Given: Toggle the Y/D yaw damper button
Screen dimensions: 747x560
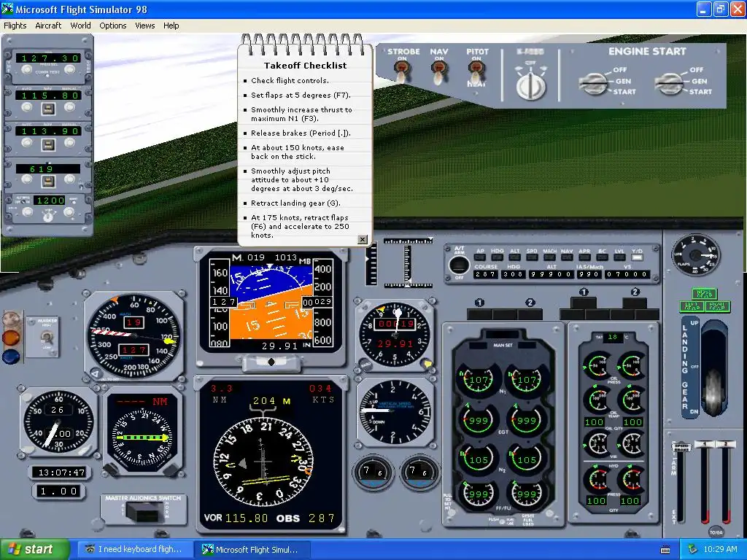Looking at the screenshot, I should (x=637, y=257).
